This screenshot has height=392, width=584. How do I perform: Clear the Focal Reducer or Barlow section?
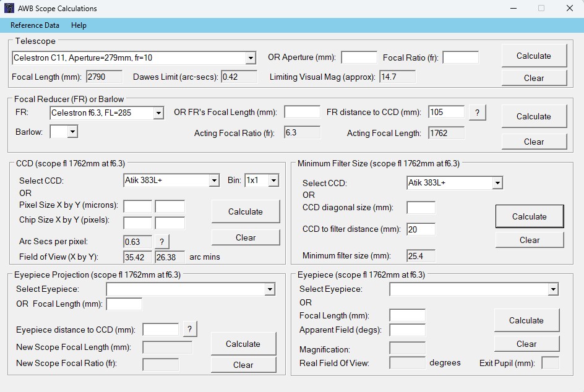533,142
